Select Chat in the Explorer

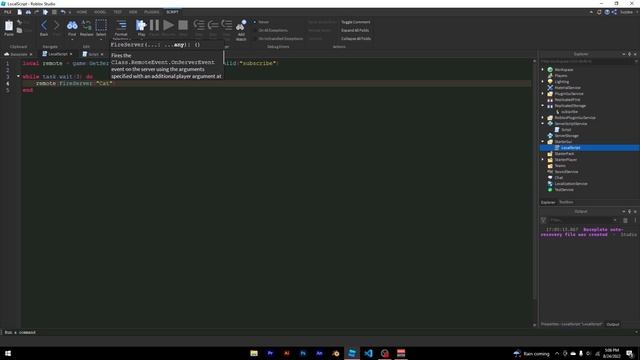(558, 178)
